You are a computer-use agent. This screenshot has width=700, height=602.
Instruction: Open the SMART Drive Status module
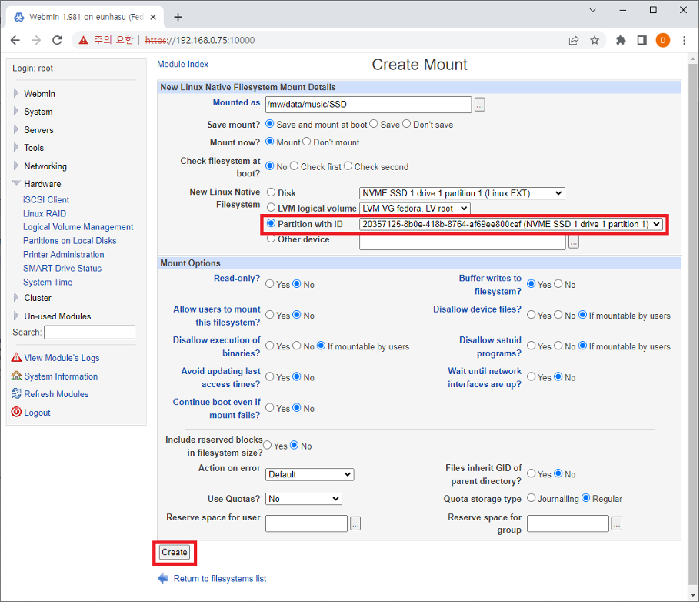(x=62, y=269)
